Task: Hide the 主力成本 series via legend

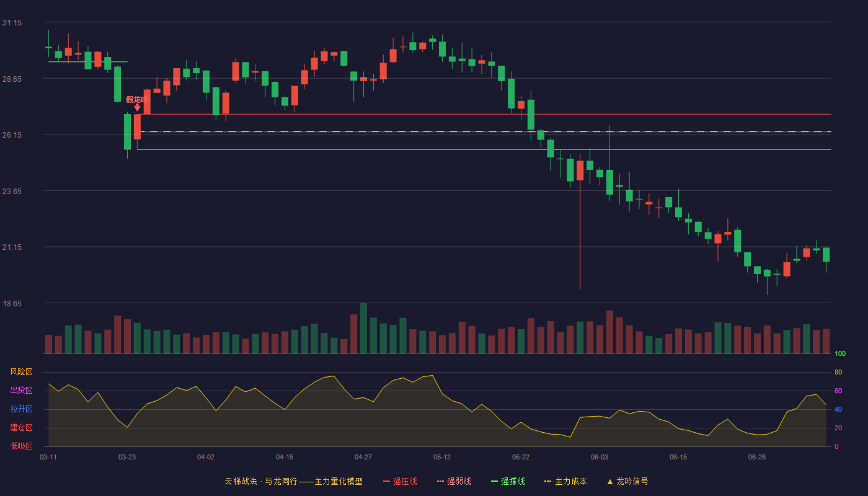Action: (570, 481)
